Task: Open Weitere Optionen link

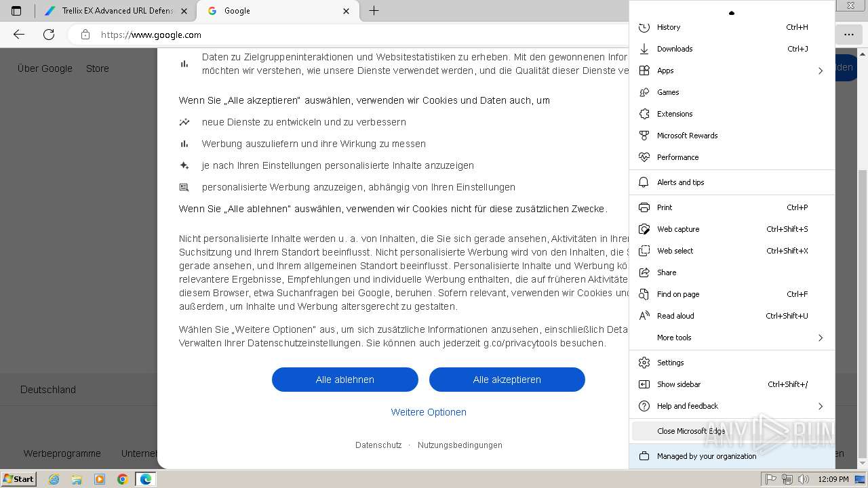Action: [429, 412]
